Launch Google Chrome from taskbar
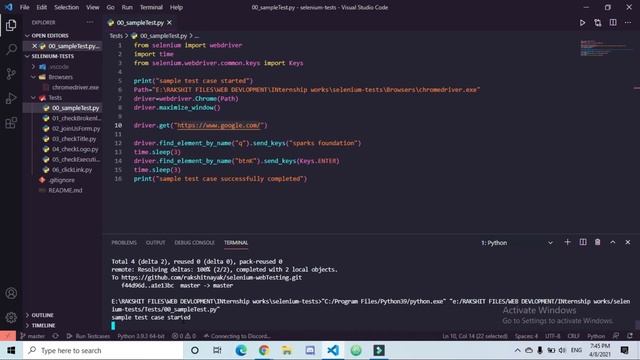 (264, 351)
